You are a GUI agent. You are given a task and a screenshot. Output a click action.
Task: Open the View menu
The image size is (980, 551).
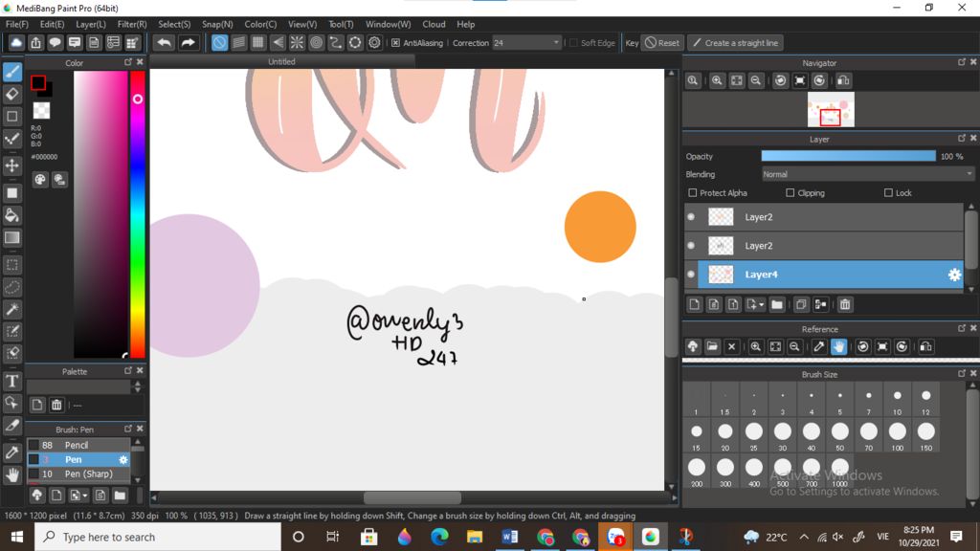coord(301,24)
